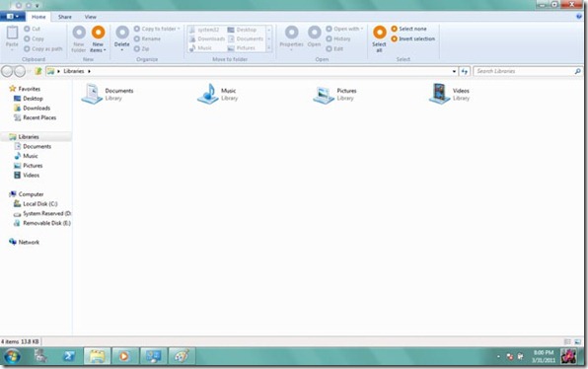The image size is (588, 369).
Task: Click the magnifier icon in the search box
Action: click(577, 71)
